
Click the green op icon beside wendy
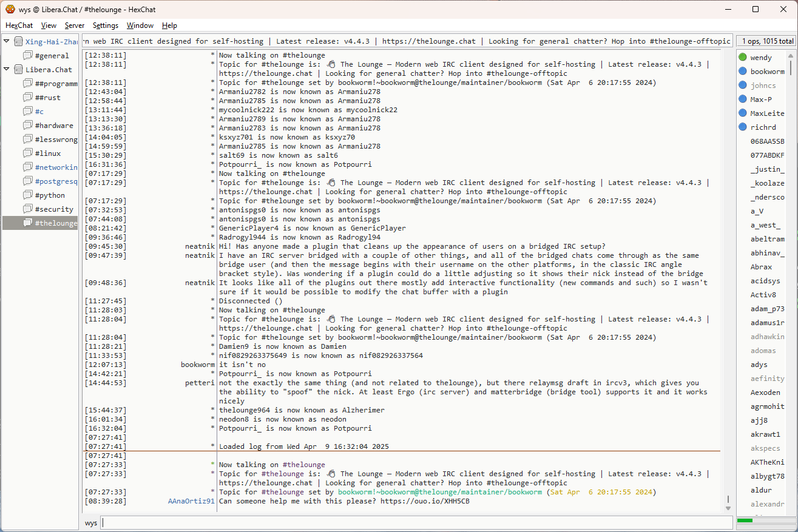(x=743, y=58)
